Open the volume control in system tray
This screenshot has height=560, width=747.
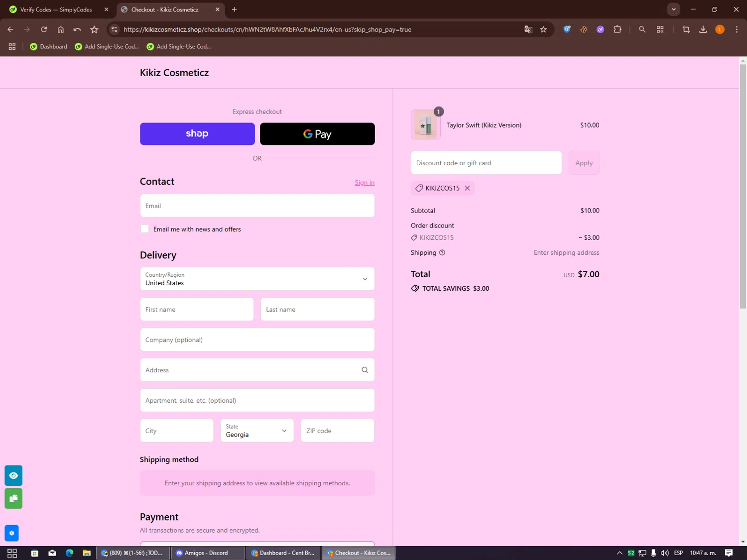tap(664, 553)
